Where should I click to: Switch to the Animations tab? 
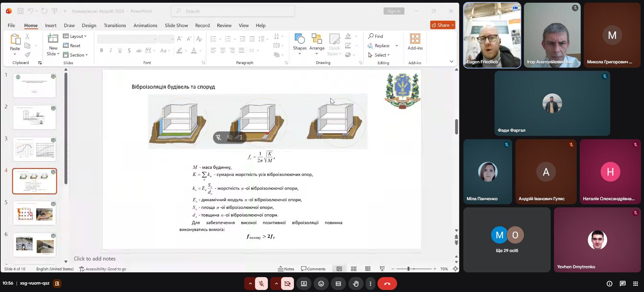(x=145, y=25)
